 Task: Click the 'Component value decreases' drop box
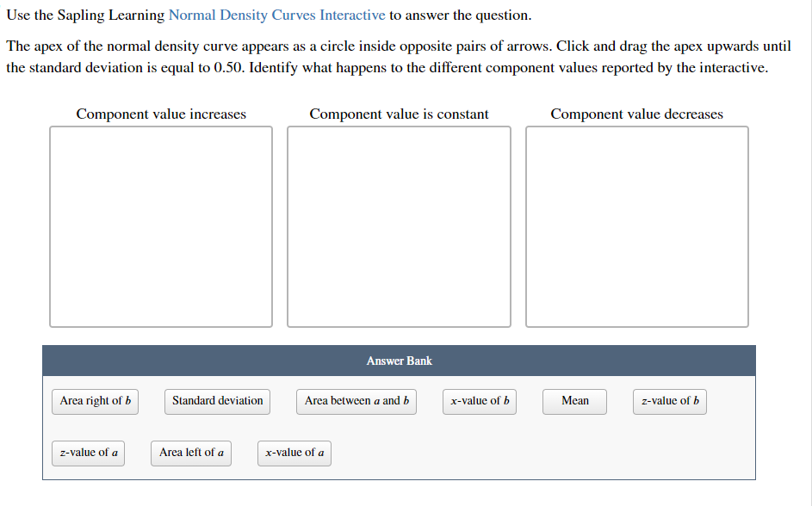click(x=636, y=225)
